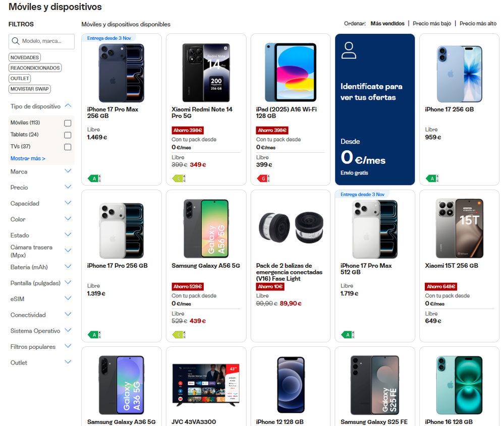Click the user profile icon on offers card
Viewport: 504px width, 426px height.
coord(348,50)
